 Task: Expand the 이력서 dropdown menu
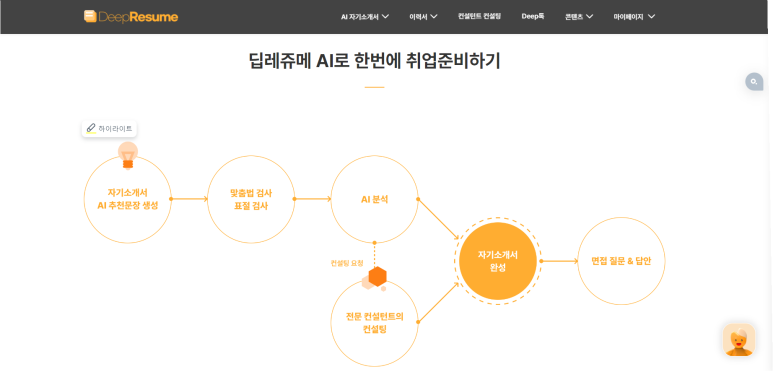click(423, 17)
